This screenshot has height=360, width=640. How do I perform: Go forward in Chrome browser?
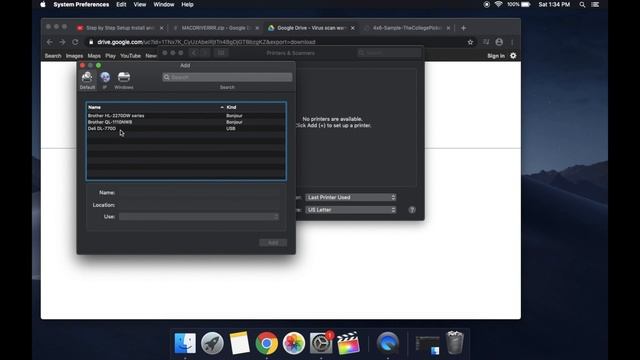(62, 42)
